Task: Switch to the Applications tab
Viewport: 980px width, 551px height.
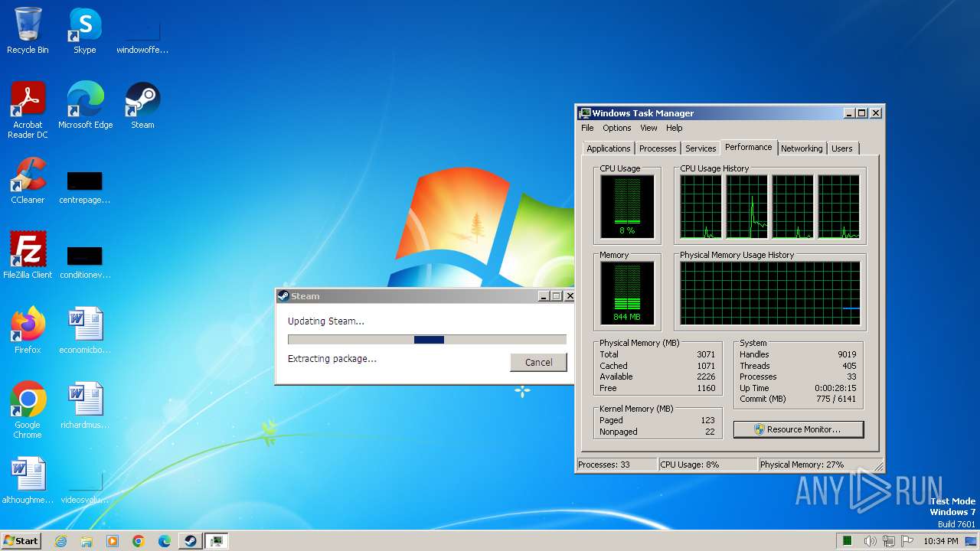Action: [x=609, y=148]
